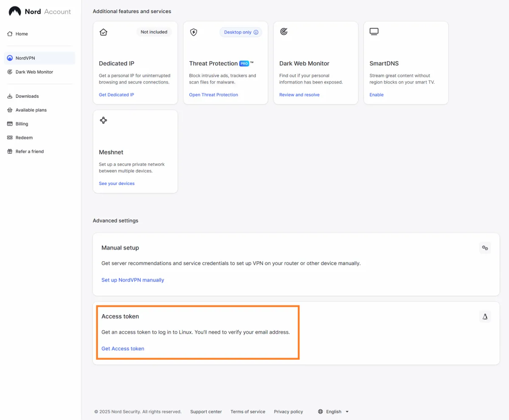Click Open Threat Protection link

point(213,95)
